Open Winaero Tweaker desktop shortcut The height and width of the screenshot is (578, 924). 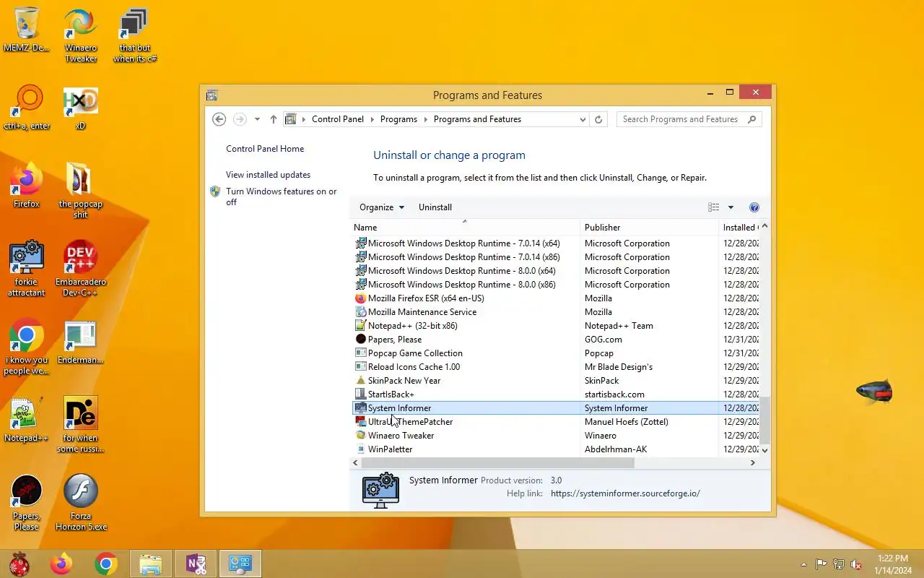81,36
